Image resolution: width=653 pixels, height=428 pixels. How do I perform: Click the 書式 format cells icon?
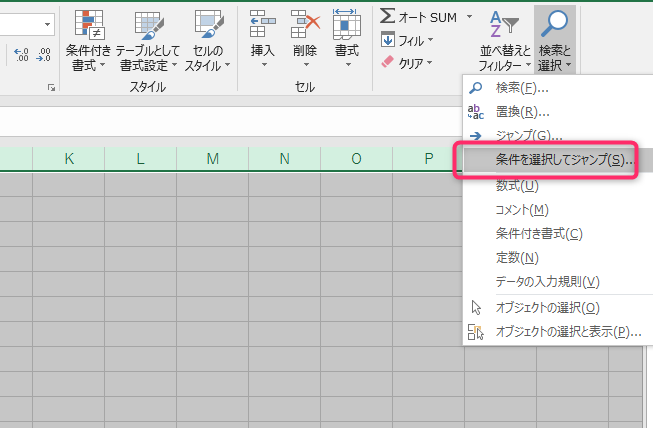click(346, 24)
